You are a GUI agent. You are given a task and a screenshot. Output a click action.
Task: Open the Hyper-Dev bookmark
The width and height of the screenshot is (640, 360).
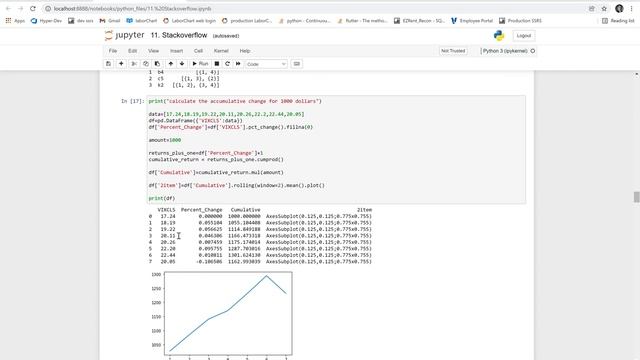pos(46,20)
